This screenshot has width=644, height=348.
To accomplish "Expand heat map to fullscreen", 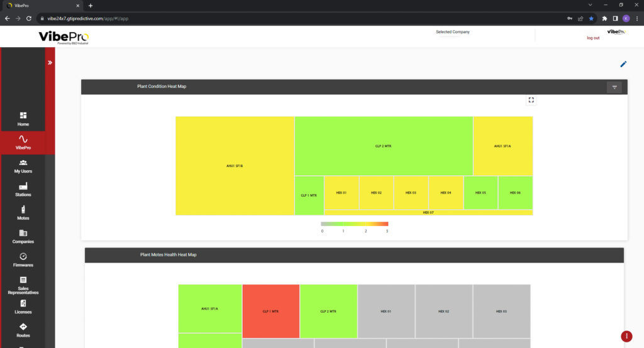I will pyautogui.click(x=531, y=100).
